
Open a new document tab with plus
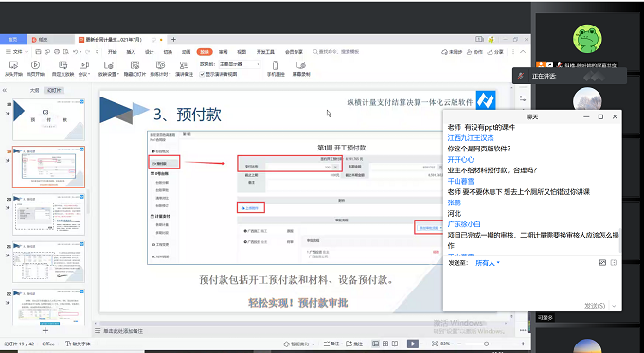tap(173, 40)
